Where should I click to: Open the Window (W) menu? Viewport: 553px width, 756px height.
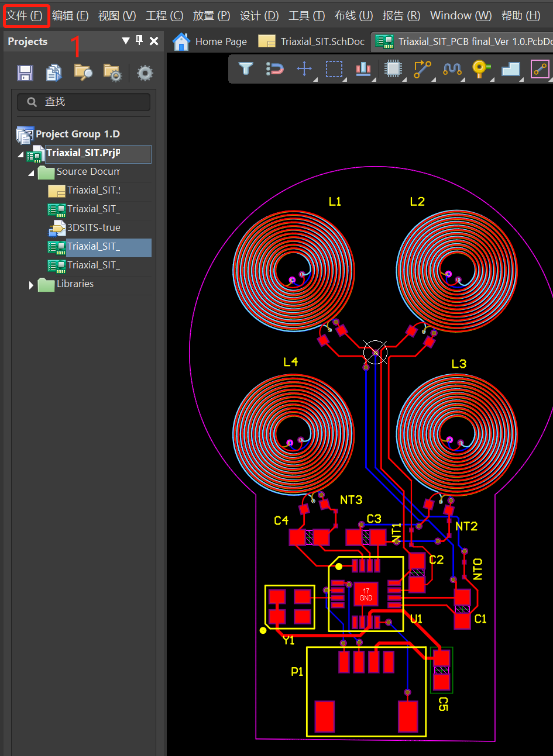pyautogui.click(x=461, y=16)
